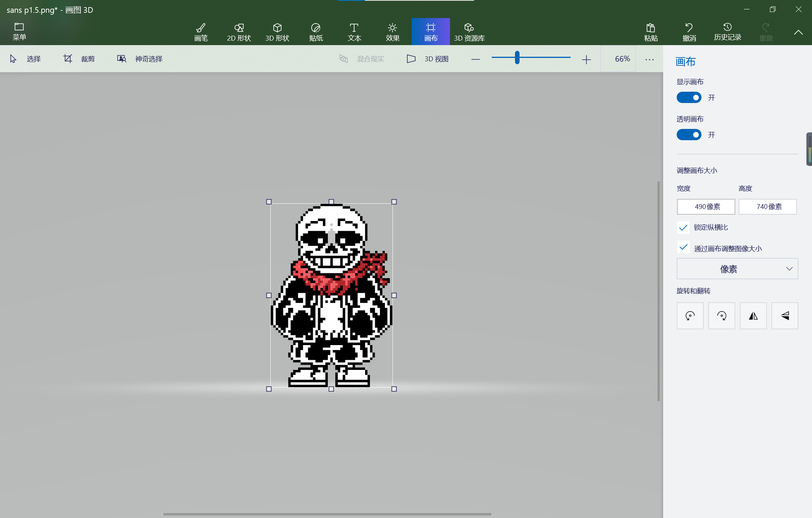Click the 高度 height field showing 740像素
812x518 pixels.
pyautogui.click(x=768, y=206)
